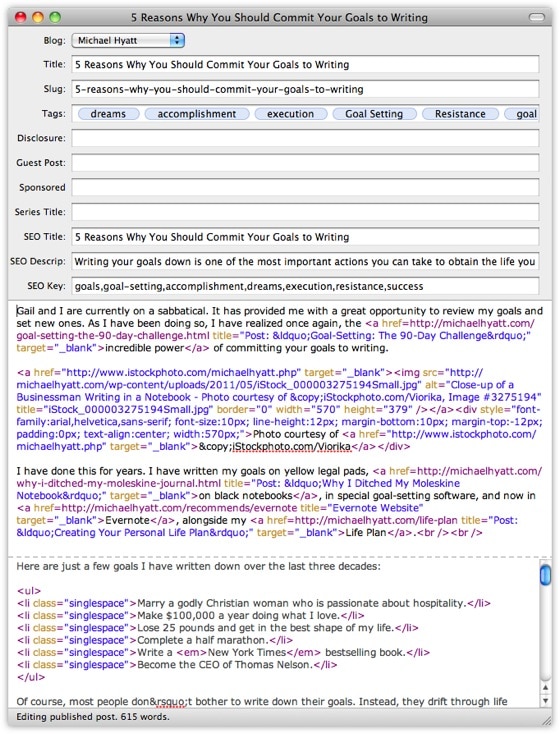Click the 'Life Plan' anchor text
560x734 pixels.
(x=366, y=532)
